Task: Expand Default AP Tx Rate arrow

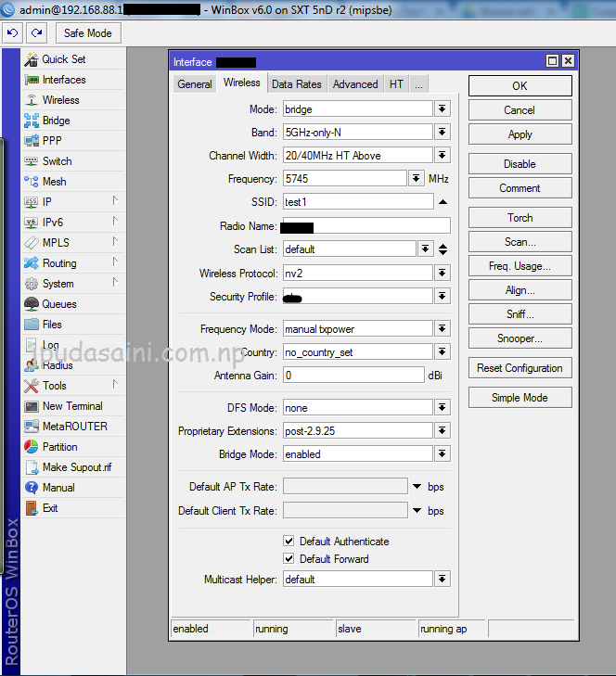Action: pos(417,486)
